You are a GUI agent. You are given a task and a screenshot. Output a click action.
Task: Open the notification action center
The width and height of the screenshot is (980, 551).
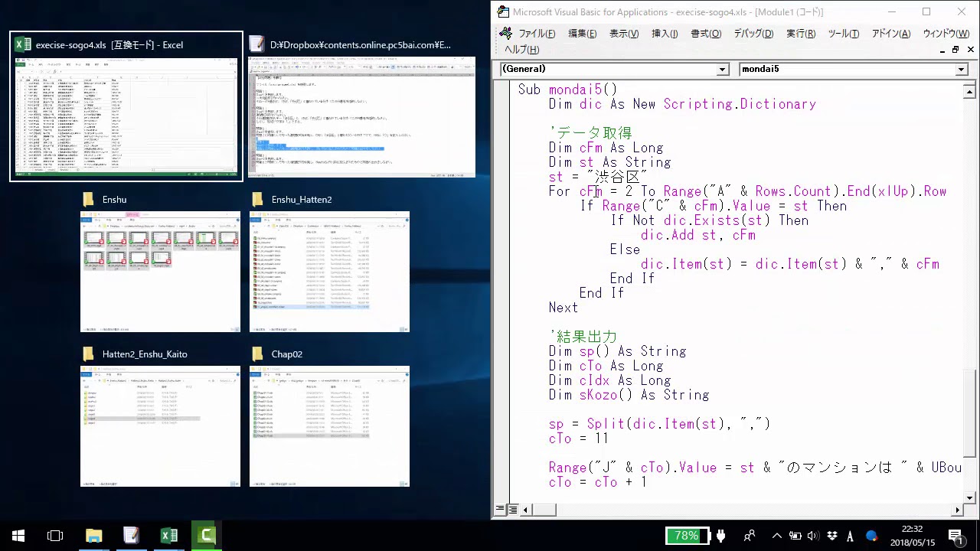(x=955, y=536)
